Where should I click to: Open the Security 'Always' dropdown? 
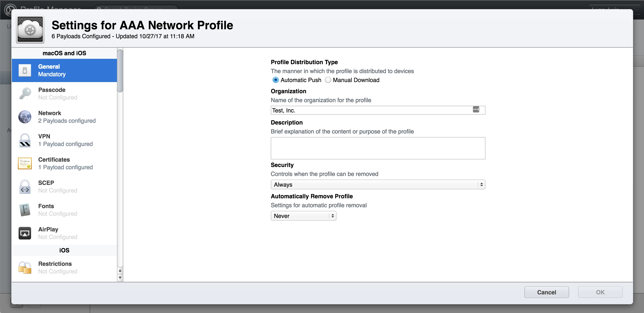(x=378, y=184)
